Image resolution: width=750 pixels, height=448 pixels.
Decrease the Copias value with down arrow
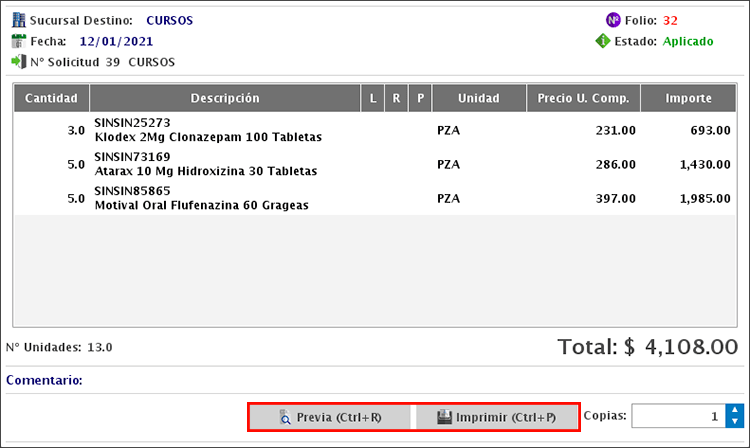pos(735,422)
